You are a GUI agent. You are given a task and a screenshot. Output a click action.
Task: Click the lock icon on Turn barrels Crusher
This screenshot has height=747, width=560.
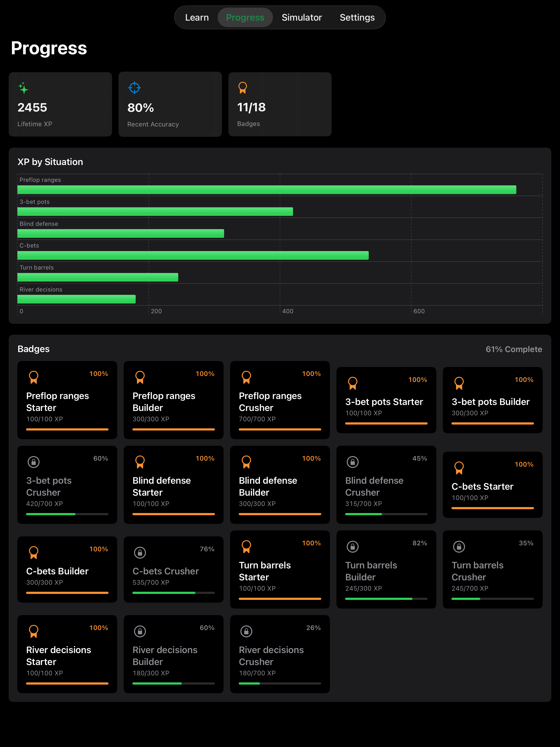(459, 546)
